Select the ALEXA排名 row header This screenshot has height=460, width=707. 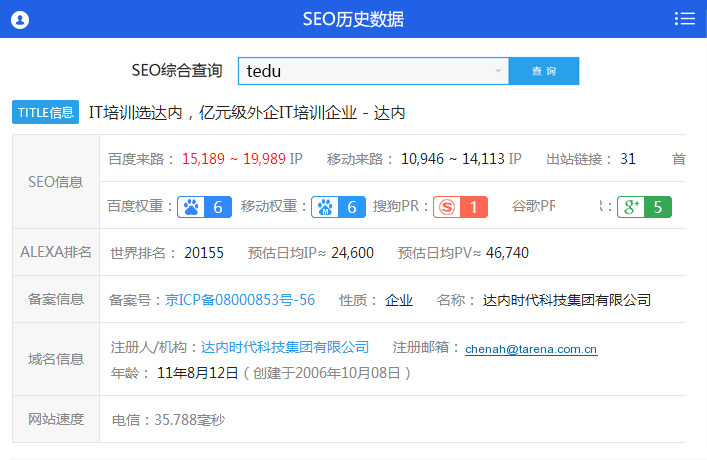pos(56,252)
